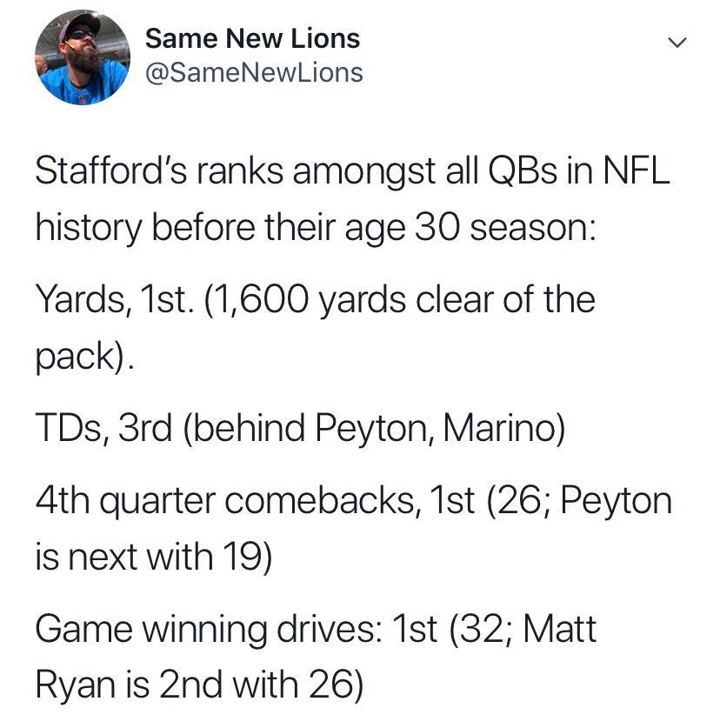Click the bolded Same New Lions header

pyautogui.click(x=255, y=37)
